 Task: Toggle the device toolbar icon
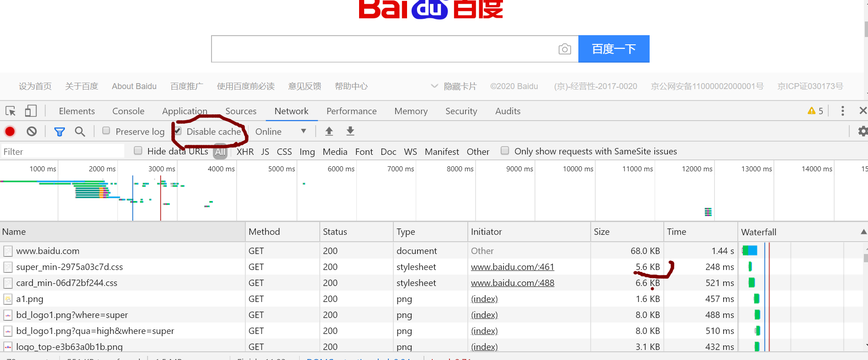(x=31, y=111)
